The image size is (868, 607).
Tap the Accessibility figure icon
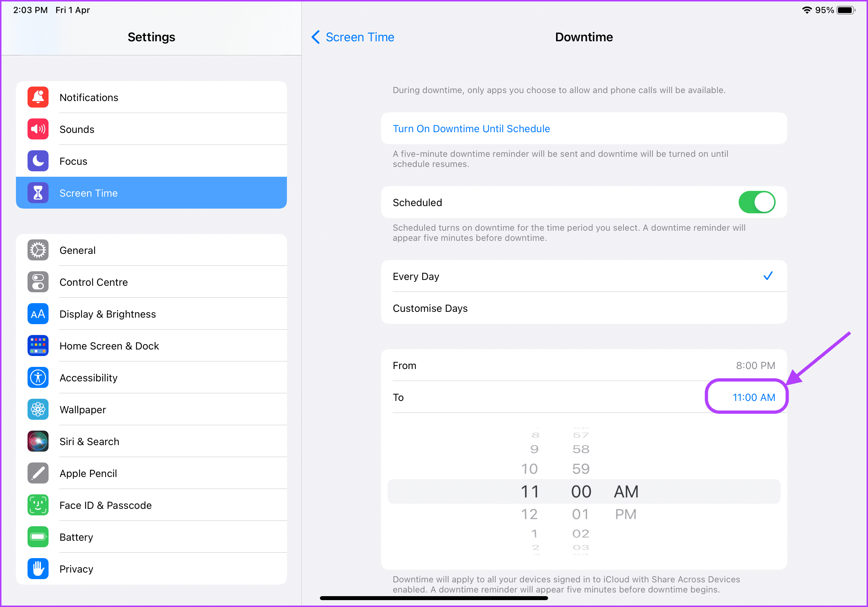tap(38, 378)
